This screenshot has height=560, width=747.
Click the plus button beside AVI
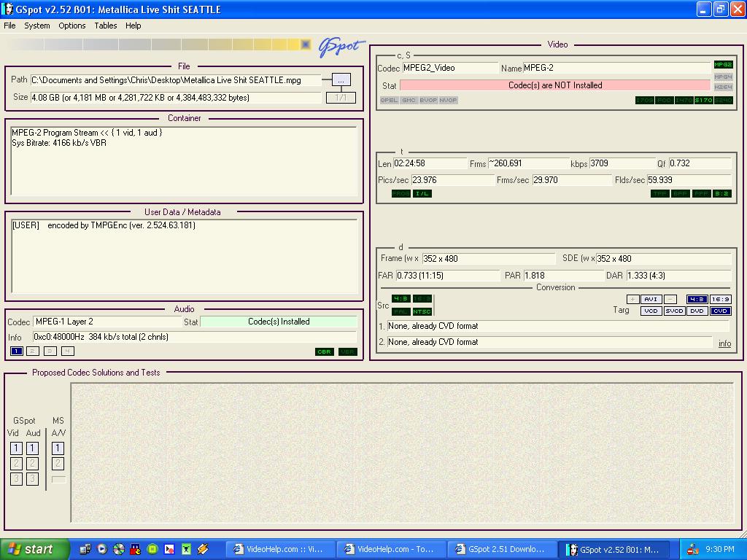pos(632,300)
